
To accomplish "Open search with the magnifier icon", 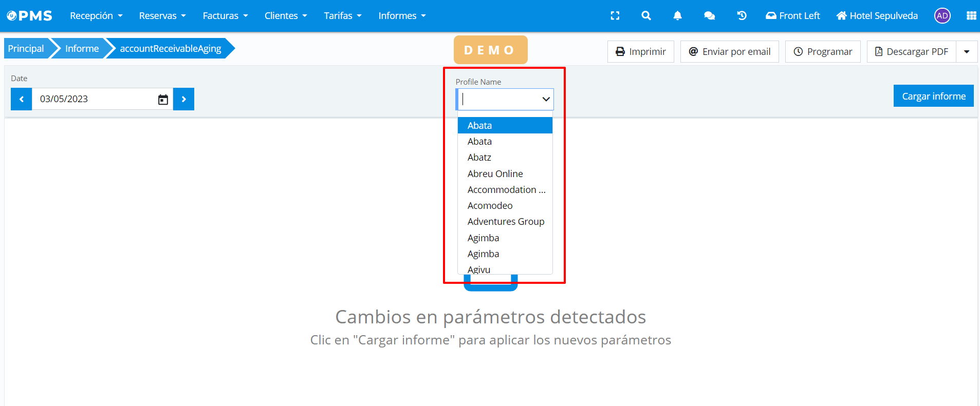I will pyautogui.click(x=646, y=16).
